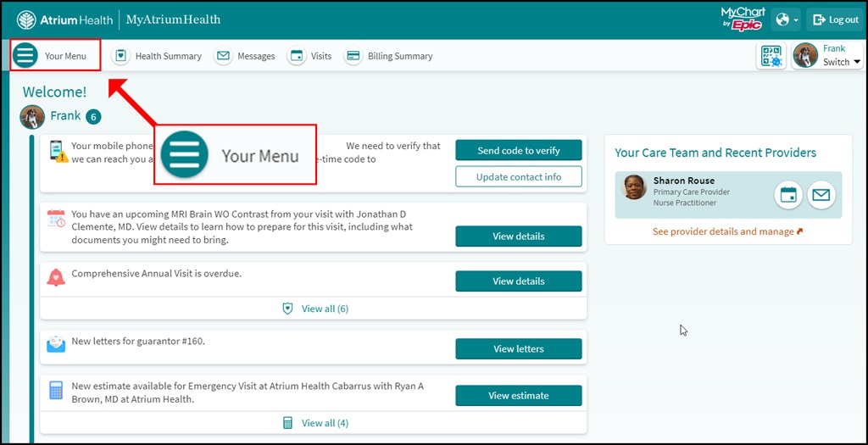Screen dimensions: 868x445
Task: Click the mobile phone warning icon
Action: pos(58,151)
